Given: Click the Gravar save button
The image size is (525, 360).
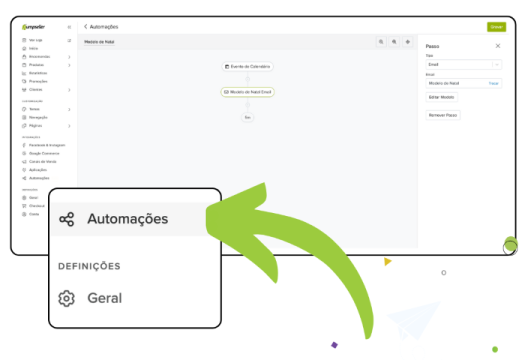Looking at the screenshot, I should (x=496, y=27).
